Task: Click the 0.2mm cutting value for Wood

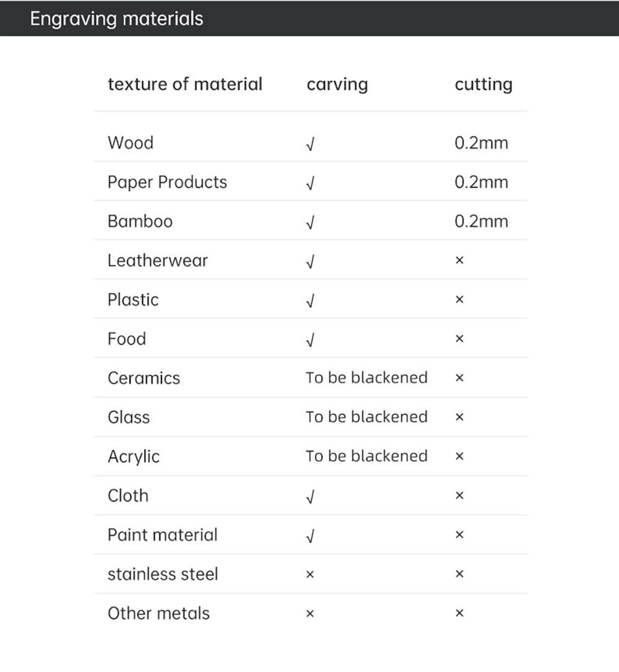Action: [x=481, y=143]
